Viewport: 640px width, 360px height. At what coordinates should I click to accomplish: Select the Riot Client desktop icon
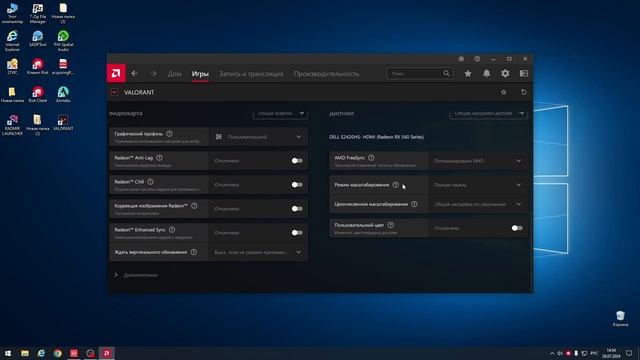[x=38, y=95]
